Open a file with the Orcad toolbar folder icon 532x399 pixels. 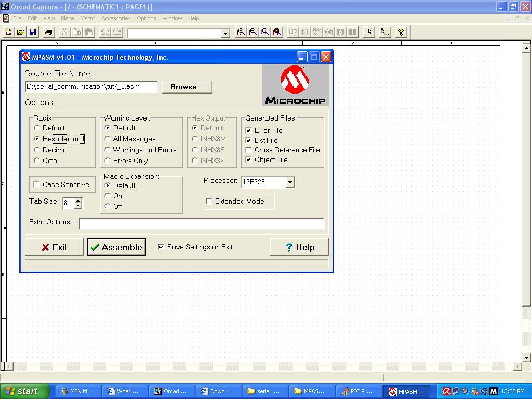pos(21,32)
